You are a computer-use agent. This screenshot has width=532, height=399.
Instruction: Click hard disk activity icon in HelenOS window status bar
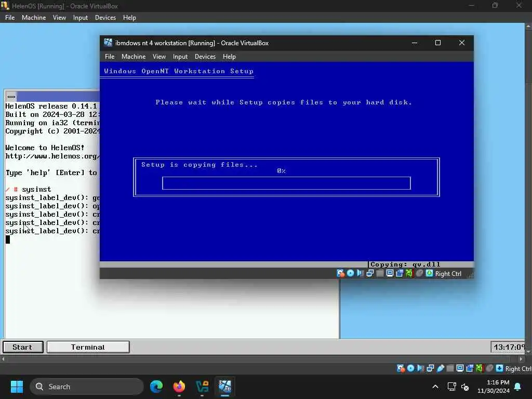(401, 368)
